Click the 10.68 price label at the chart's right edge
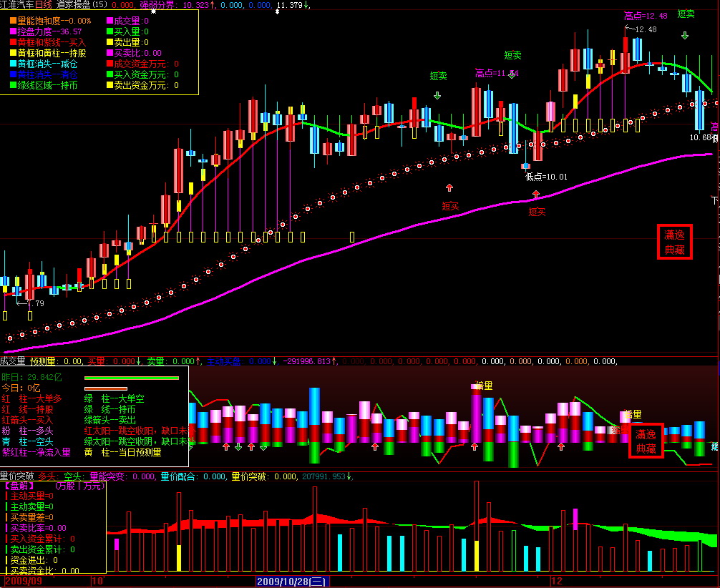The image size is (720, 588). [700, 137]
